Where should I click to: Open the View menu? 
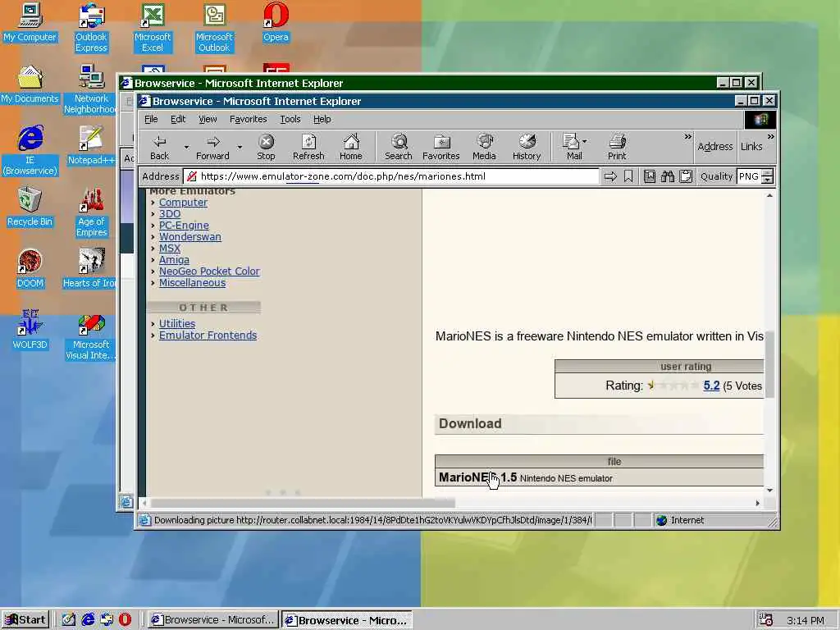point(208,119)
